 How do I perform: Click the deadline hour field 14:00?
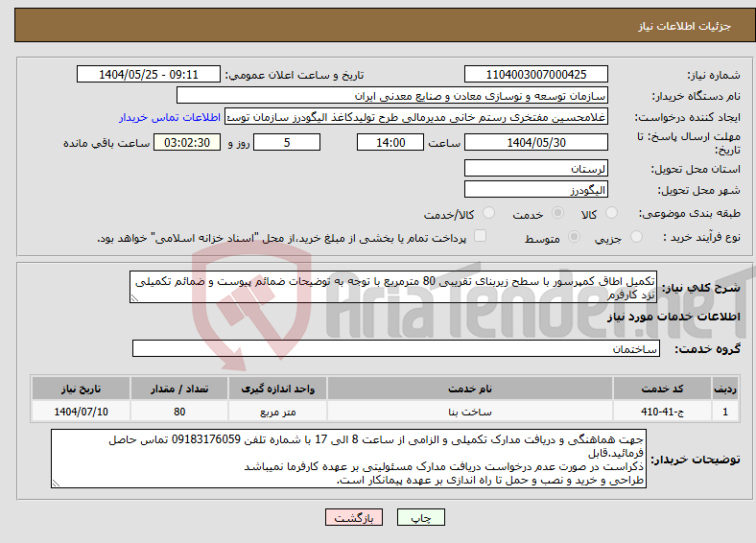(390, 142)
